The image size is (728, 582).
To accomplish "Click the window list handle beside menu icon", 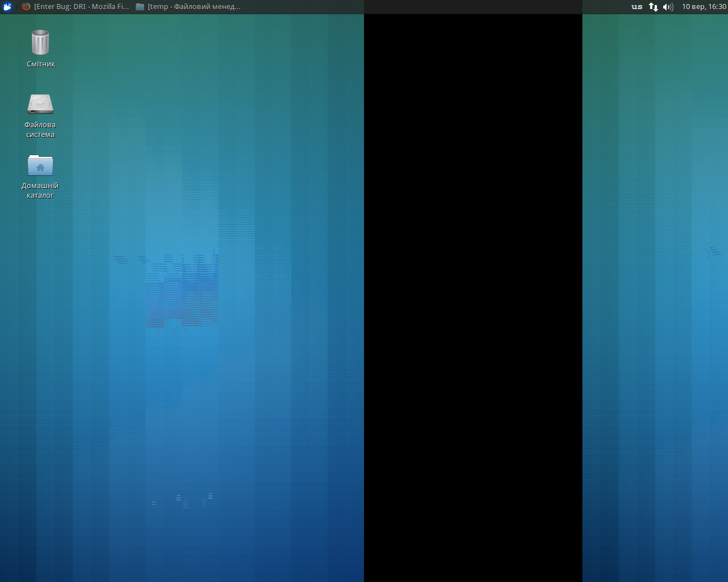I will click(x=16, y=7).
